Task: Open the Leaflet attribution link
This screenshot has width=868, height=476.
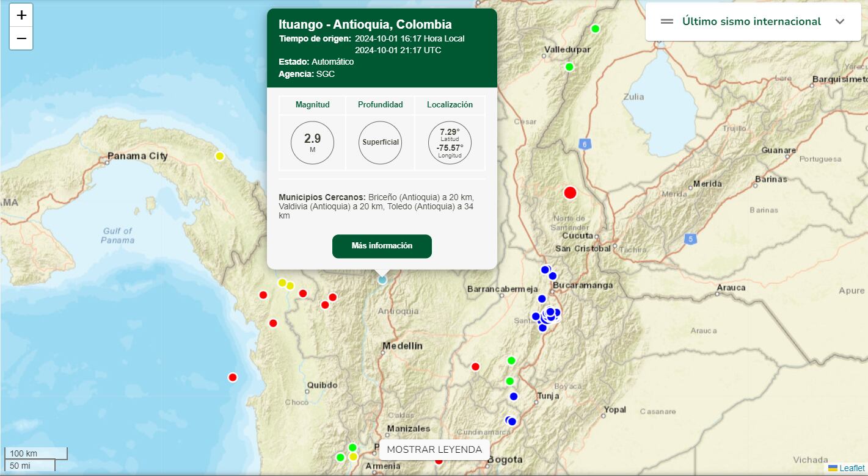Action: pos(852,468)
